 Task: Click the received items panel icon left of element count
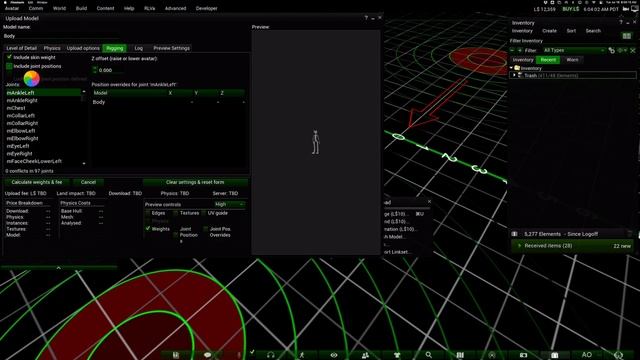pos(515,234)
